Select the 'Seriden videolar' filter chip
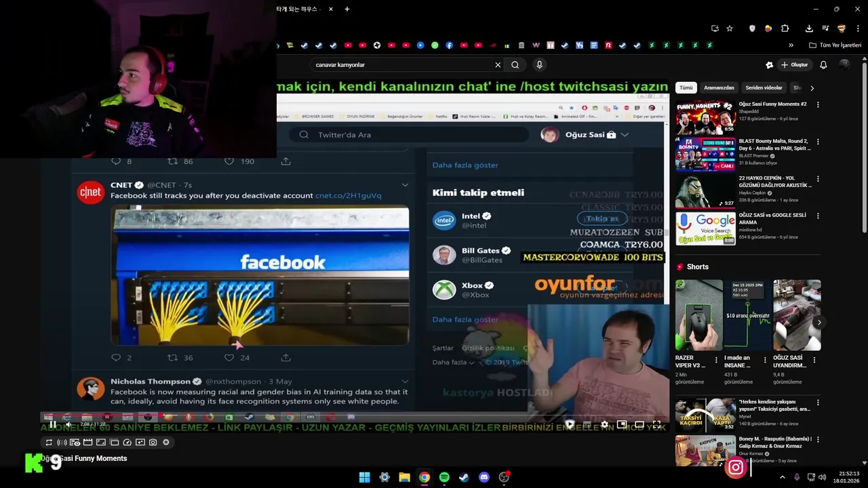 click(764, 87)
